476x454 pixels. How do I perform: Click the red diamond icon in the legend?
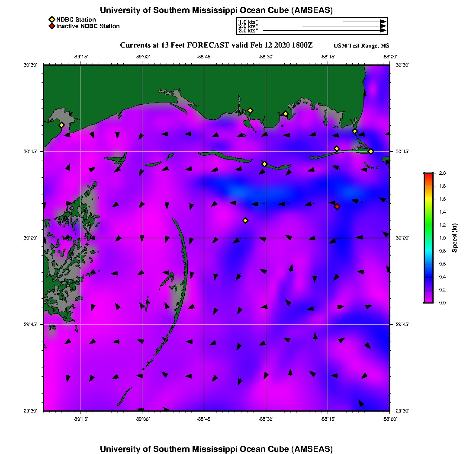click(51, 26)
